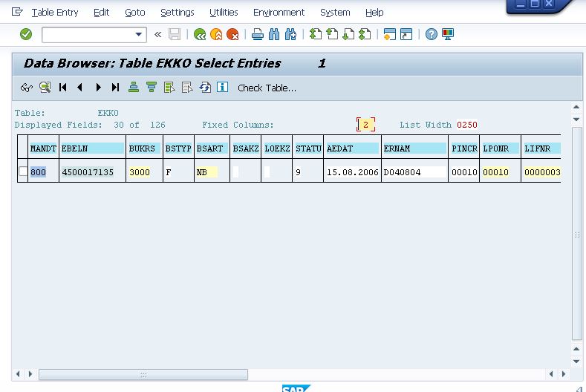This screenshot has width=586, height=392.
Task: Go to Last Page icon
Action: 365,34
